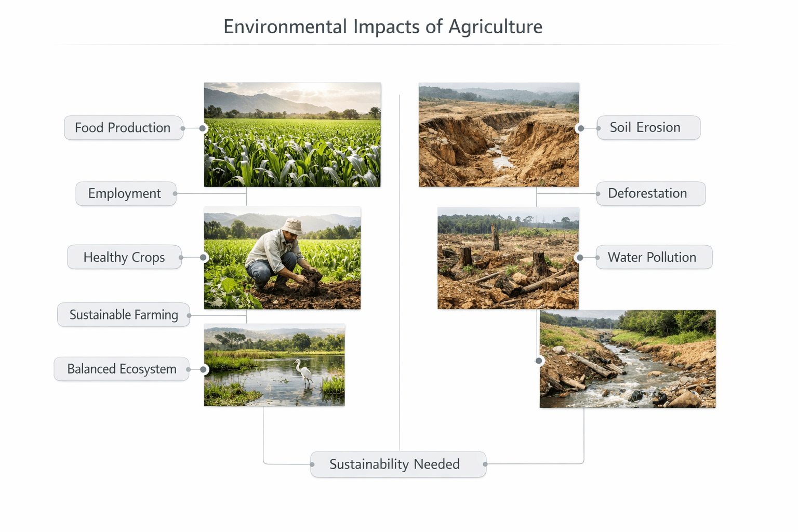Open the tree stumps deforestation photo
Viewport: 798px width, 532px height.
tap(508, 258)
